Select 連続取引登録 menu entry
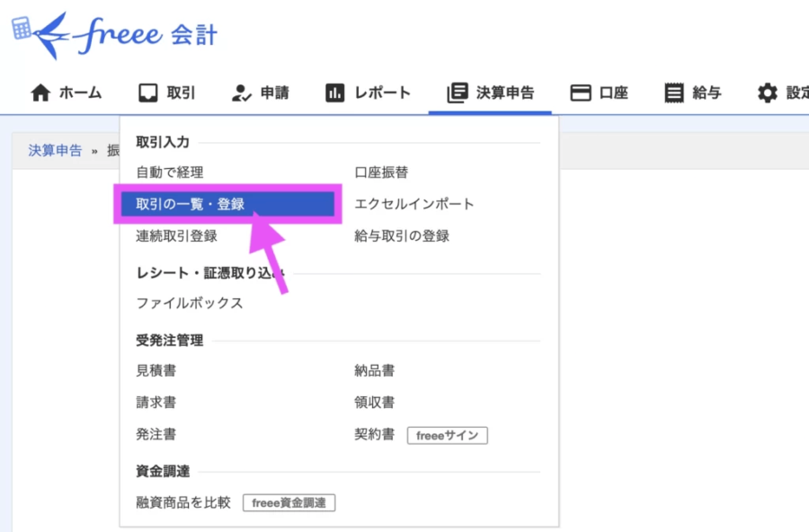This screenshot has height=532, width=809. tap(176, 235)
